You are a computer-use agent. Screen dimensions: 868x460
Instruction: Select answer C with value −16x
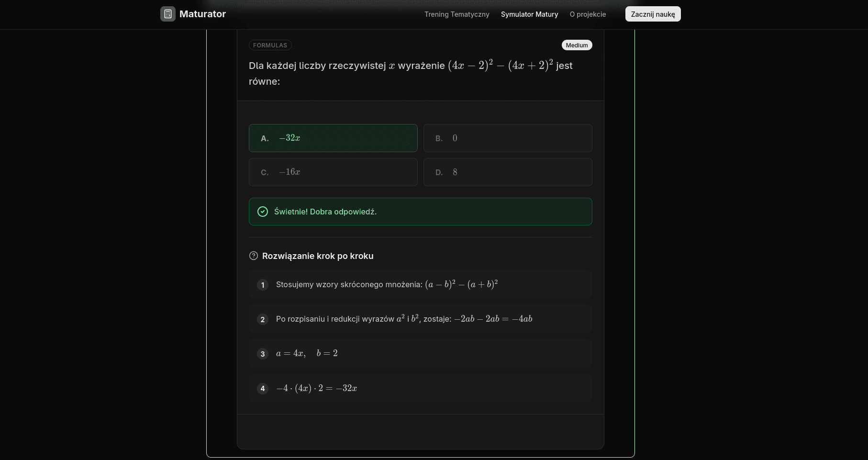coord(333,172)
